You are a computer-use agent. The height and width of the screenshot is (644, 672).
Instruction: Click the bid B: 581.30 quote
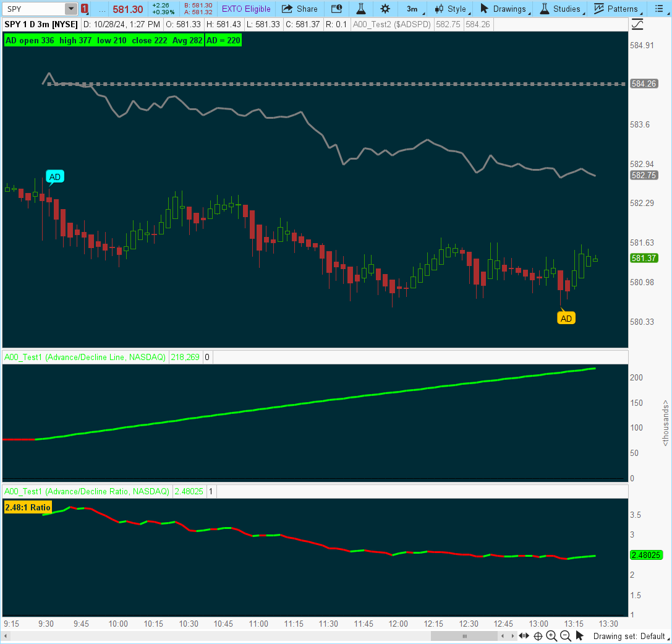pyautogui.click(x=198, y=5)
